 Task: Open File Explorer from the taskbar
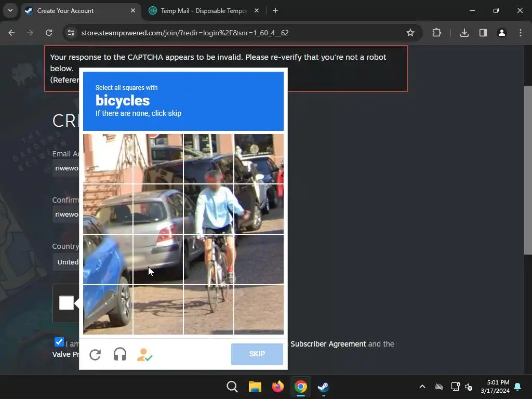tap(255, 387)
